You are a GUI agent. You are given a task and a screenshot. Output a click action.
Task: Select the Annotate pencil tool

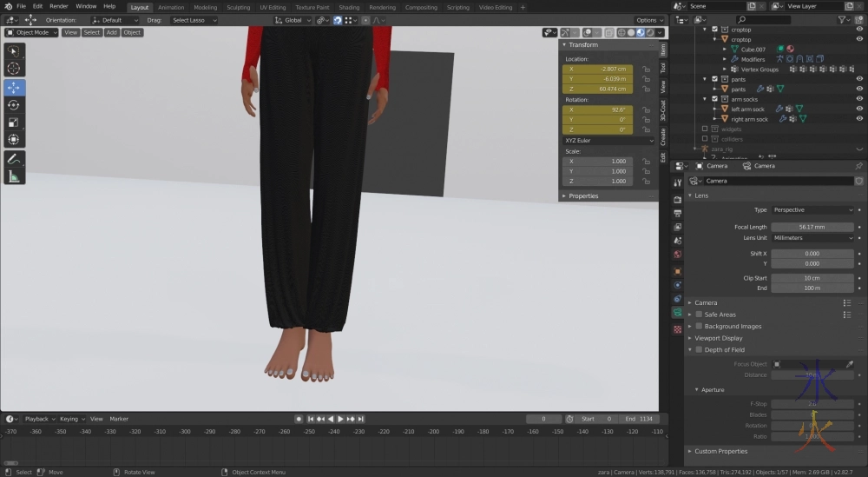15,159
